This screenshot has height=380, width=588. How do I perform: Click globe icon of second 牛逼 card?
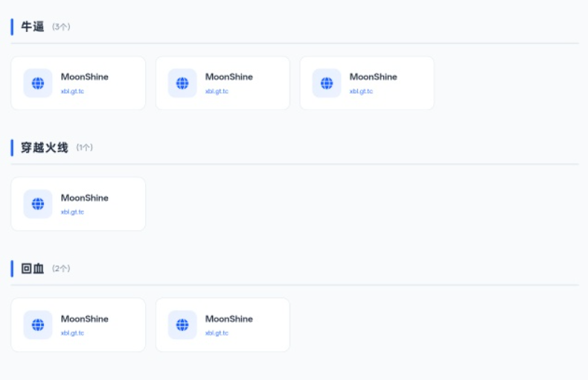click(x=182, y=83)
